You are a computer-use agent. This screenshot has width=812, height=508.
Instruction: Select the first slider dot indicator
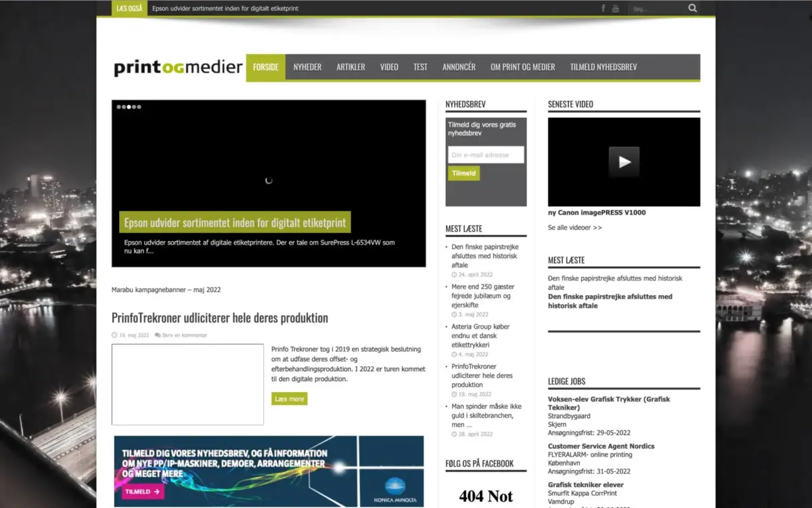pyautogui.click(x=118, y=107)
